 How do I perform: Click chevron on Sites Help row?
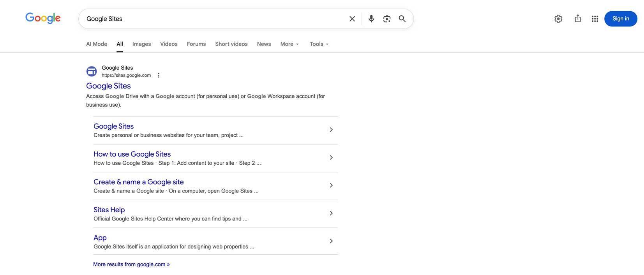[331, 213]
